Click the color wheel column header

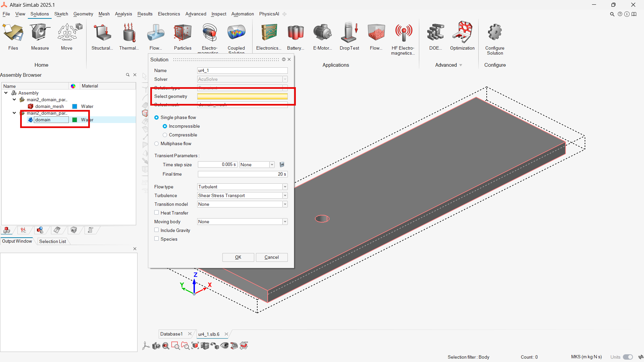[73, 86]
